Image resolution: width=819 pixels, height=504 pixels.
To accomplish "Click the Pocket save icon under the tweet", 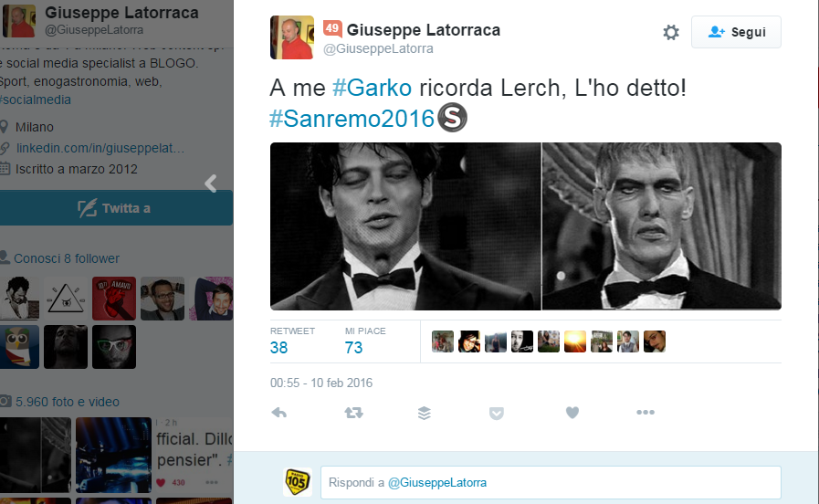I will pyautogui.click(x=496, y=413).
